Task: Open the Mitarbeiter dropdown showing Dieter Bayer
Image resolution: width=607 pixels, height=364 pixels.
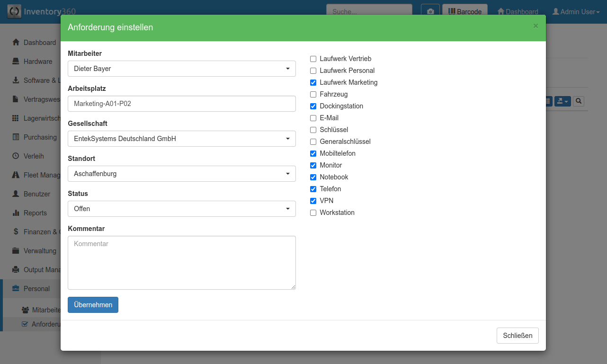Action: pos(181,69)
